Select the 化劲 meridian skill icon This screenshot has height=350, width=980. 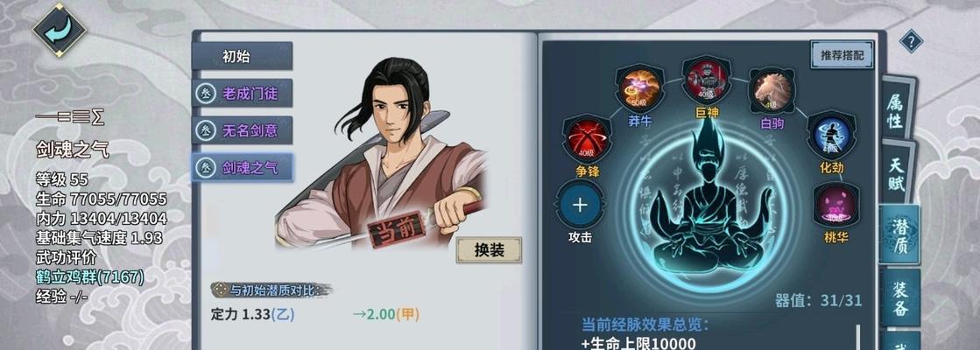pyautogui.click(x=831, y=136)
